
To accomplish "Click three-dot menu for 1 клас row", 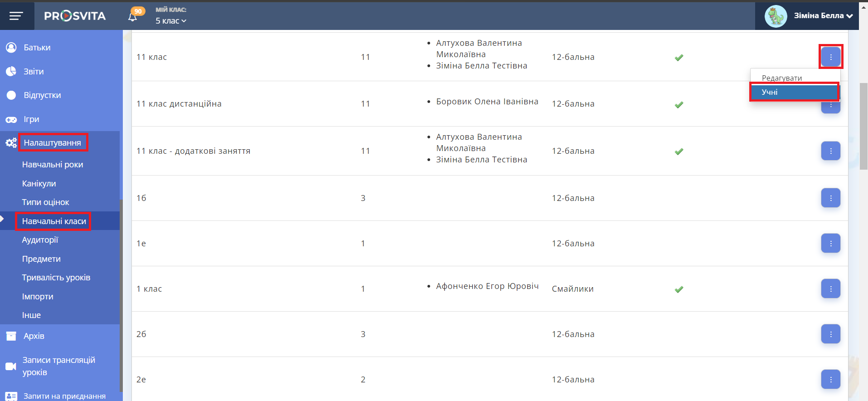I will [x=830, y=289].
